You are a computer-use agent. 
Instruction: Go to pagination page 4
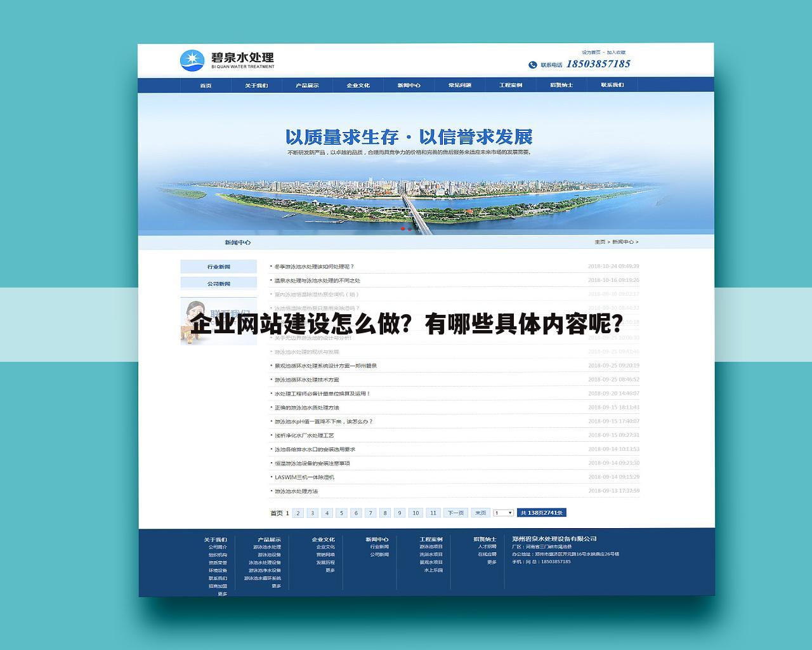pos(327,513)
